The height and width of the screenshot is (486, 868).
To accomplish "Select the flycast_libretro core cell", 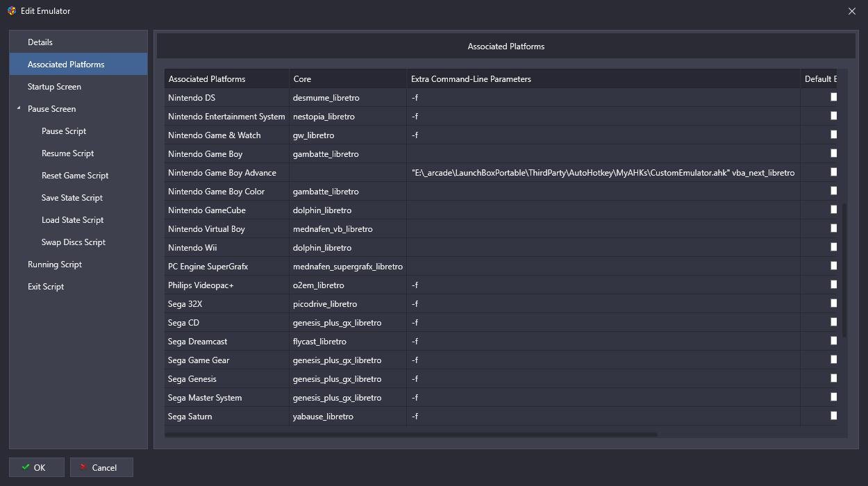I will point(348,342).
